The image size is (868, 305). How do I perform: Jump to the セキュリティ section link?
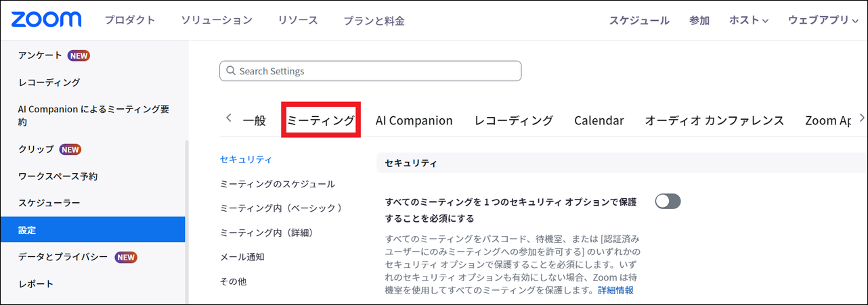(246, 160)
